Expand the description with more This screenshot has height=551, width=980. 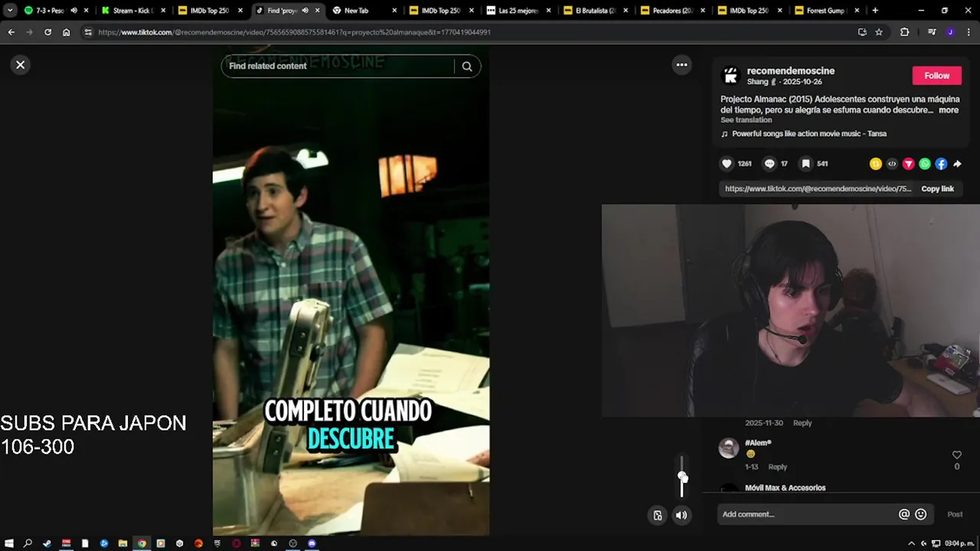[x=949, y=110]
